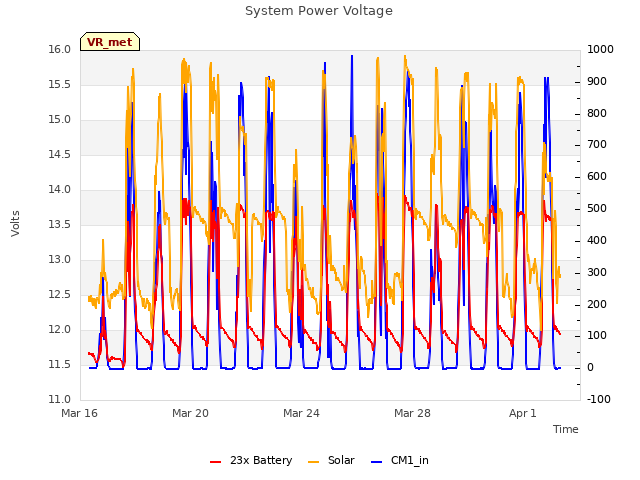This screenshot has height=480, width=640.
Task: Toggle the CM1_in legend entry
Action: click(400, 460)
